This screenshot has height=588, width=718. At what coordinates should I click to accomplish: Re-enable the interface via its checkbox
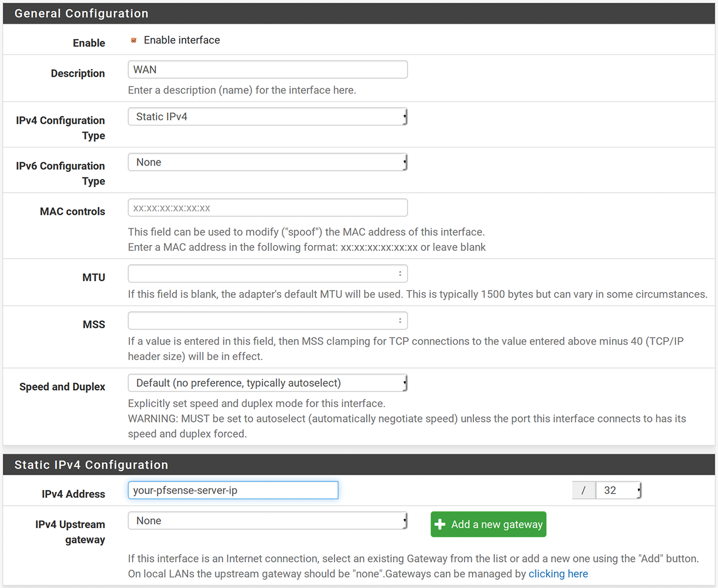point(134,40)
